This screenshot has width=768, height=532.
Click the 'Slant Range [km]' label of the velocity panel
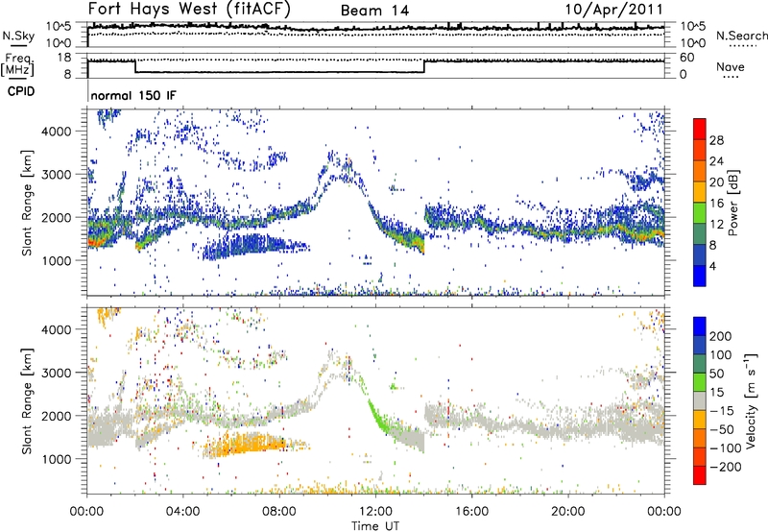click(27, 400)
